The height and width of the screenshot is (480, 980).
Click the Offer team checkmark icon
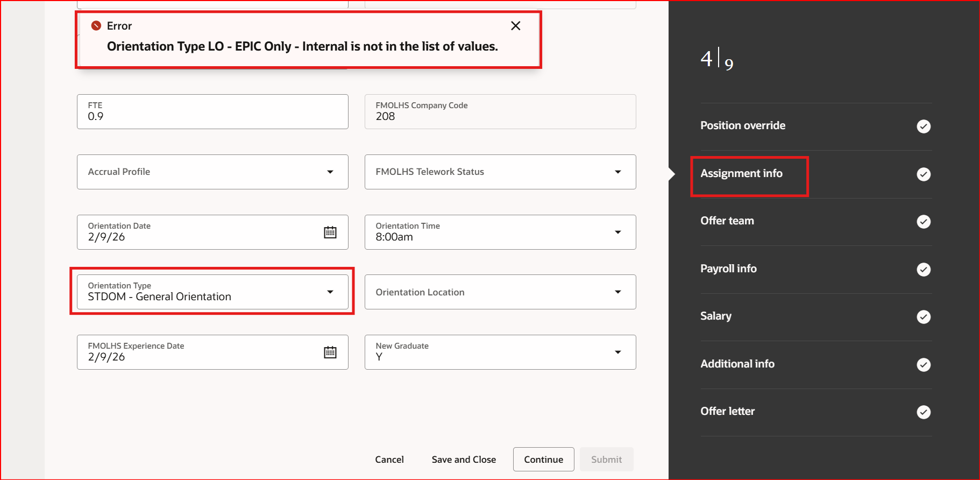[x=924, y=222]
